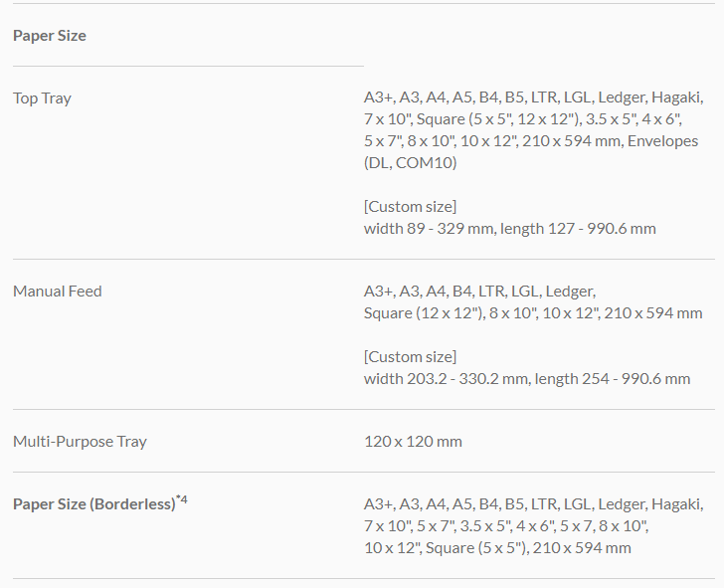
Task: Click the width 203.2 - 330.2 mm line
Action: 526,378
